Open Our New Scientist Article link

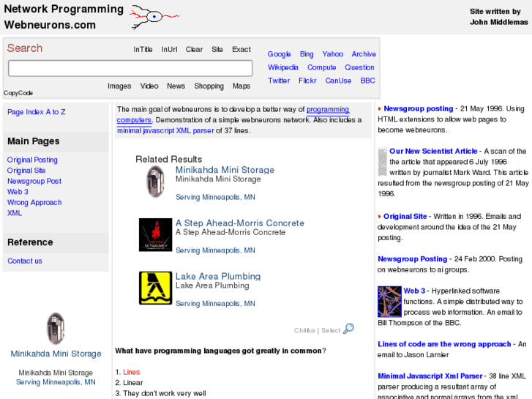(x=433, y=151)
